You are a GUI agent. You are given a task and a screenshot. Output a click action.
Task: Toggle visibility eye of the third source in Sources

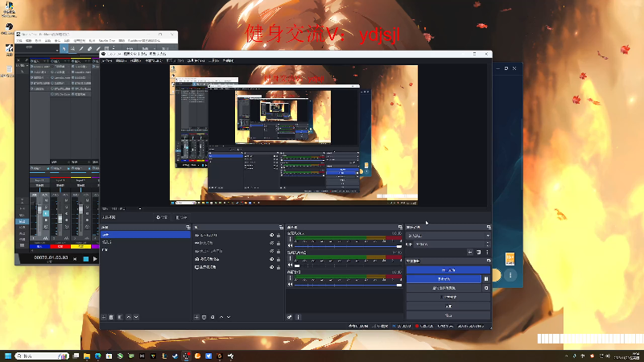(271, 251)
